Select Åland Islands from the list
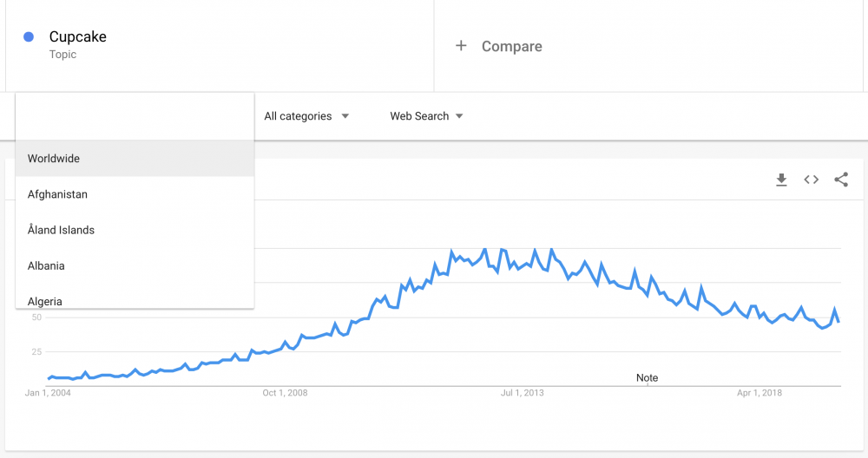This screenshot has width=868, height=458. [x=61, y=230]
